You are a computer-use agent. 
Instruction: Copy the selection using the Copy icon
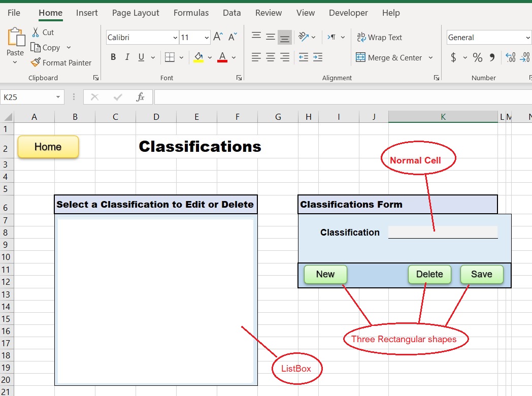36,48
